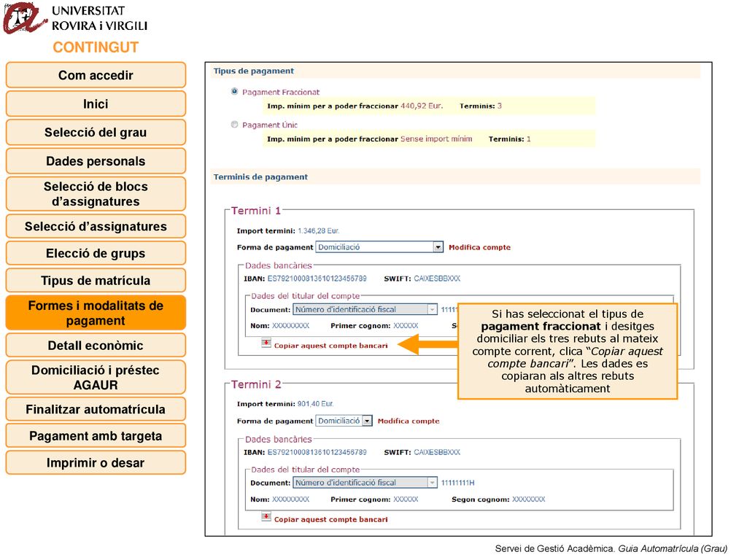Click Modifica compte link in Termini 1
Viewport: 747px width, 560px height.
[x=479, y=247]
